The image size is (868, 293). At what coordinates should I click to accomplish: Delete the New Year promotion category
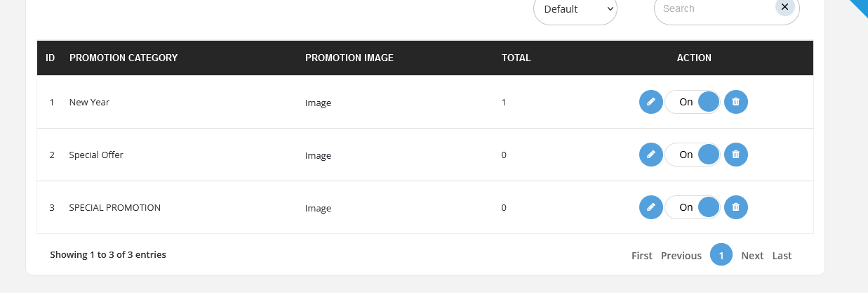click(736, 102)
